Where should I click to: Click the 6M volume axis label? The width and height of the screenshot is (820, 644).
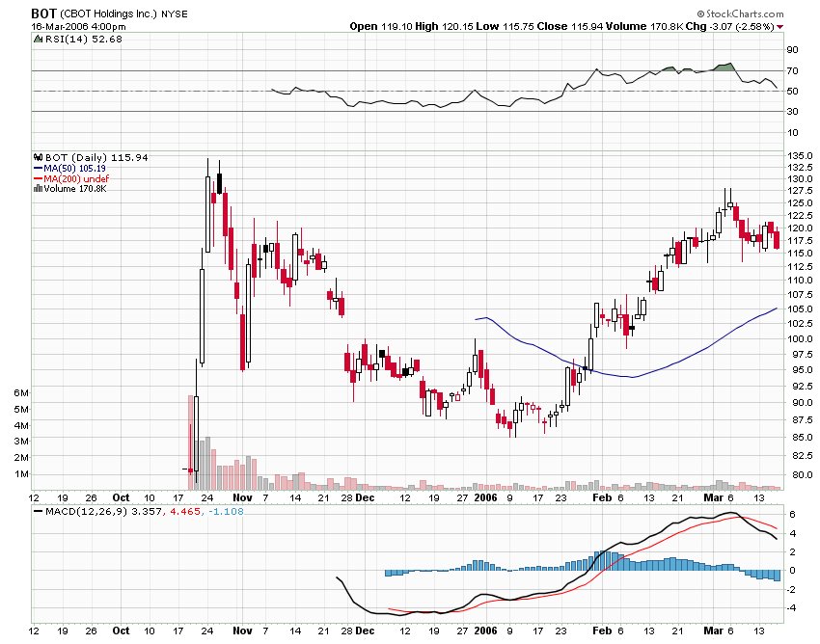[21, 393]
